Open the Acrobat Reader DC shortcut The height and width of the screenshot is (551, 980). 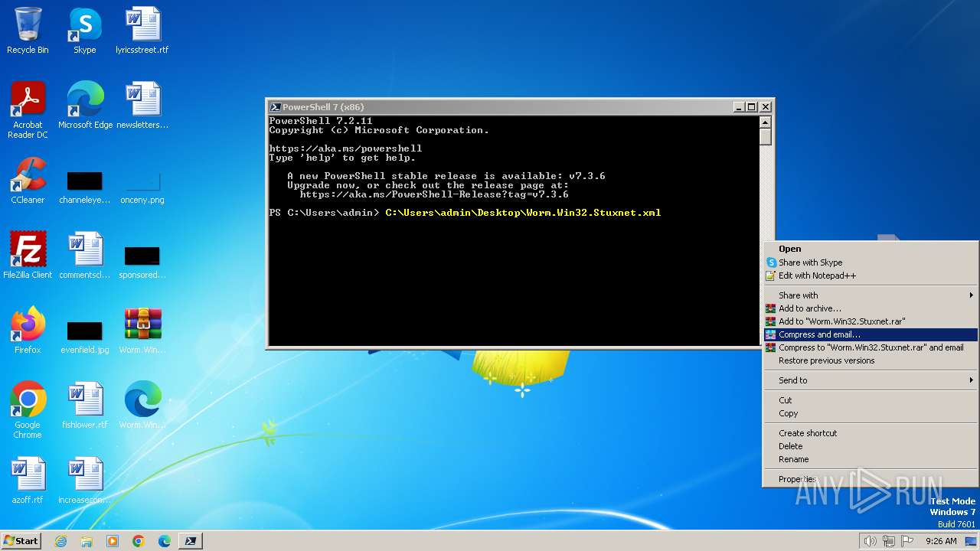[x=28, y=110]
